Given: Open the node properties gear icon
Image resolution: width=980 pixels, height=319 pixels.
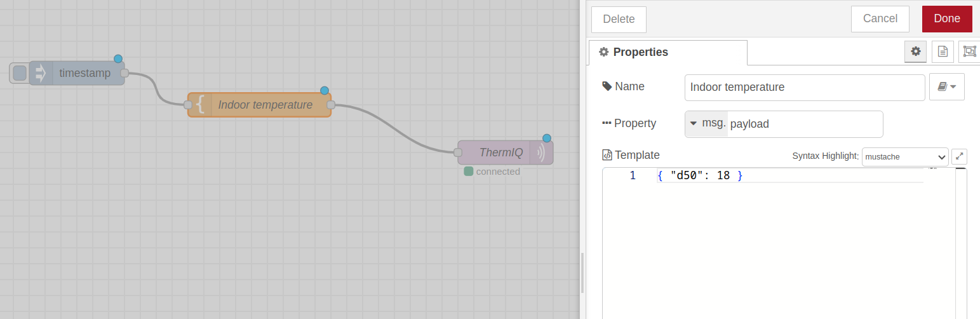Looking at the screenshot, I should (915, 52).
